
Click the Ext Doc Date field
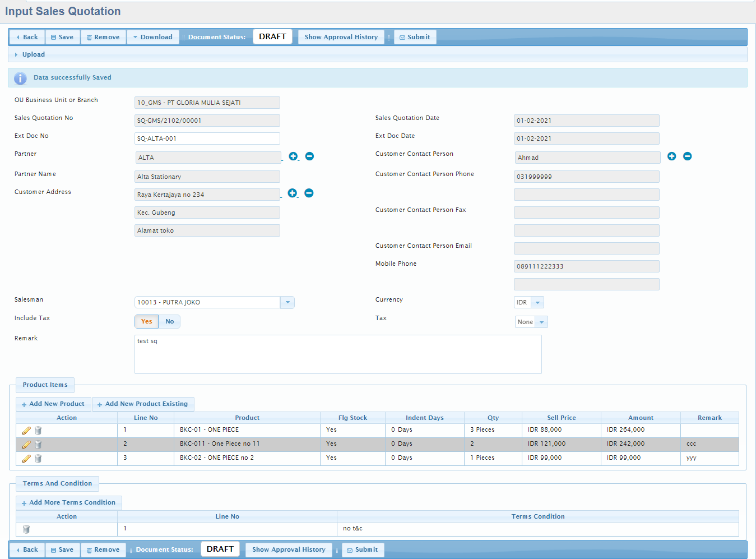pyautogui.click(x=587, y=138)
